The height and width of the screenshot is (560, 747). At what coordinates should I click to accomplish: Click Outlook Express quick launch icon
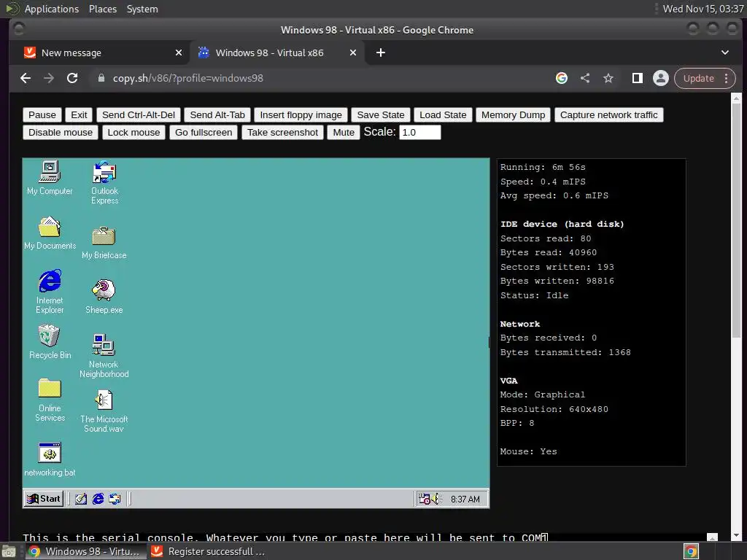click(x=115, y=499)
